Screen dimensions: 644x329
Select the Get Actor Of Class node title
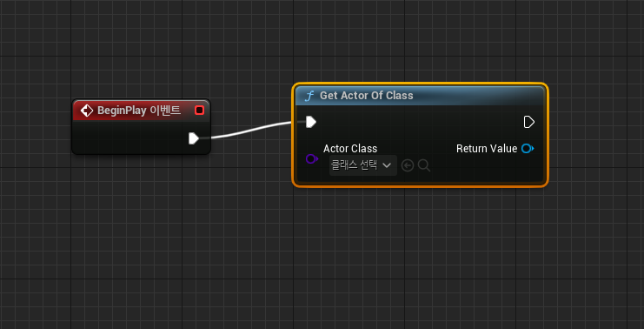tap(367, 96)
